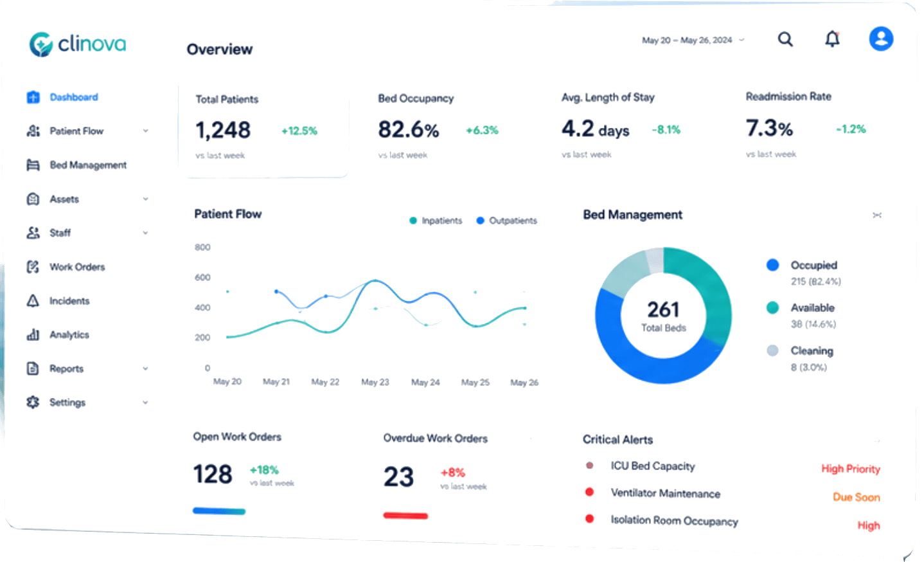This screenshot has width=924, height=562.
Task: Click the Incidents warning triangle icon
Action: 33,301
